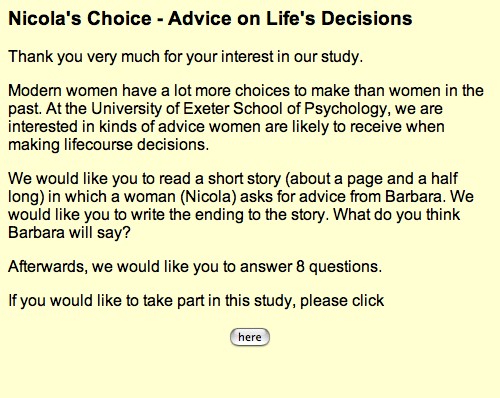Click the 'here' button to take part
Image resolution: width=500 pixels, height=398 pixels.
coord(250,337)
